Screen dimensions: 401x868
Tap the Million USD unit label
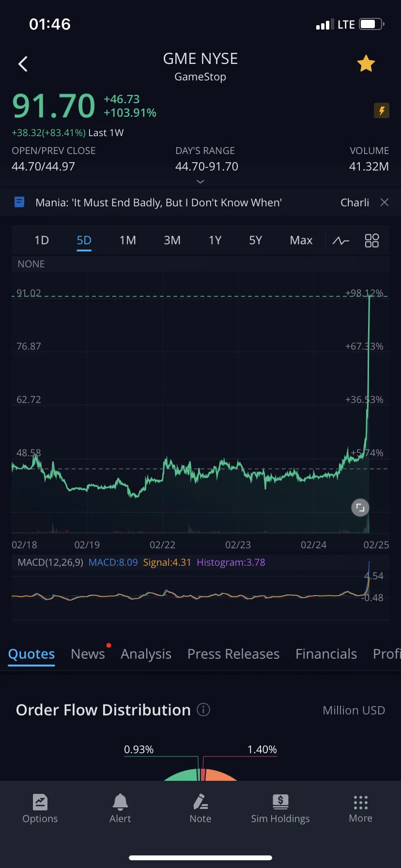tap(354, 710)
